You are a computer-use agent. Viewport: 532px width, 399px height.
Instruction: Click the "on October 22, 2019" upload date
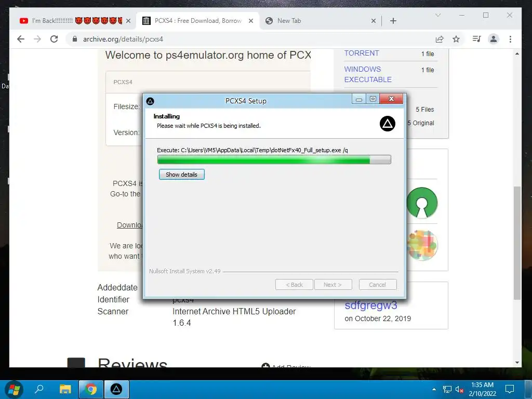point(378,318)
